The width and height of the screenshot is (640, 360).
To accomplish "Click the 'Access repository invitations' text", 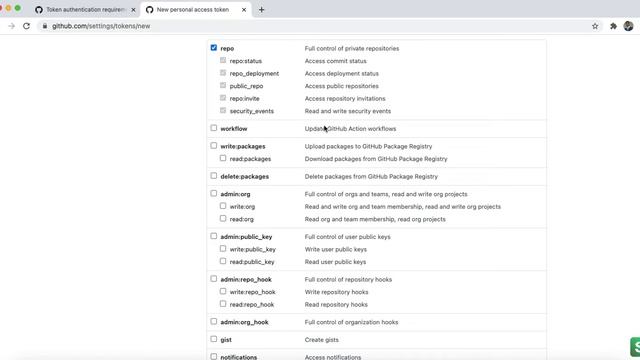I will (x=345, y=99).
